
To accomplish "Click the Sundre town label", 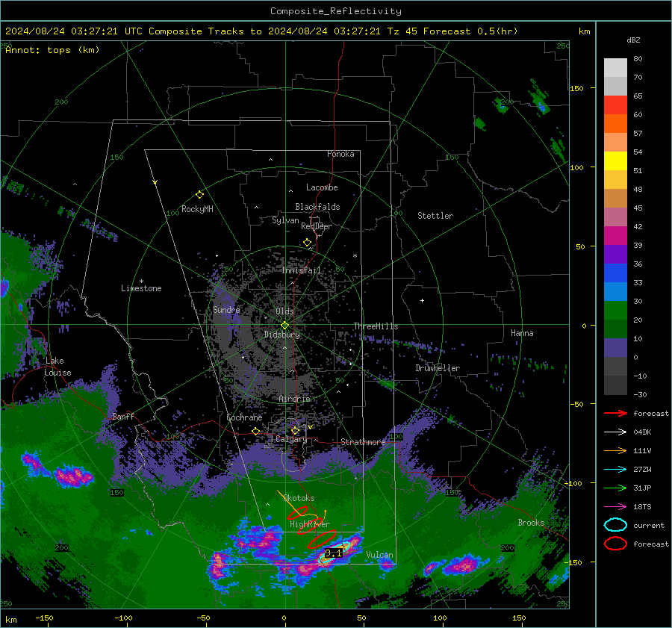I will [226, 309].
